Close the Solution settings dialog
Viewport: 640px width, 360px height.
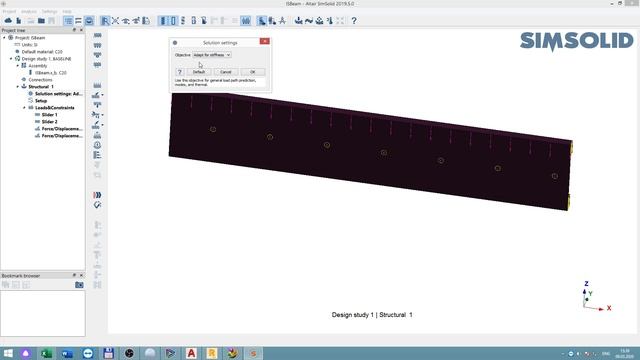point(264,41)
